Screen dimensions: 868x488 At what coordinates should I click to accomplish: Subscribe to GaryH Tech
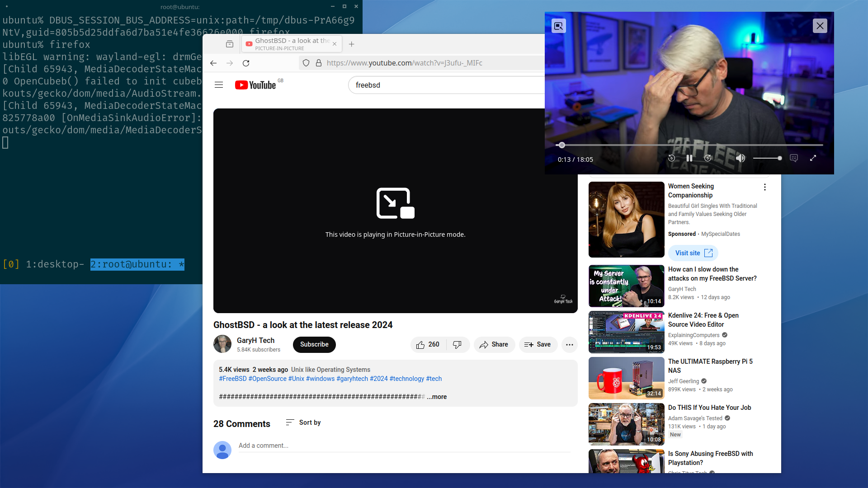point(314,344)
